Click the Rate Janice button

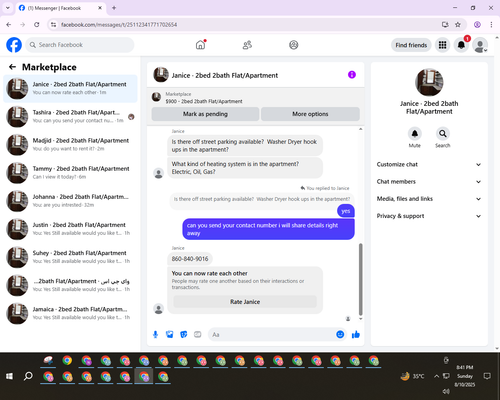pyautogui.click(x=245, y=302)
